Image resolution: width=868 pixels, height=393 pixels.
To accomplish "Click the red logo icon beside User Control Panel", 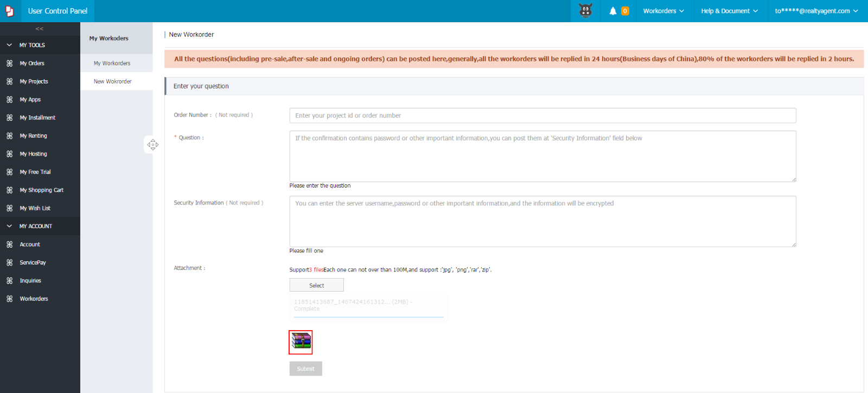I will tap(10, 11).
